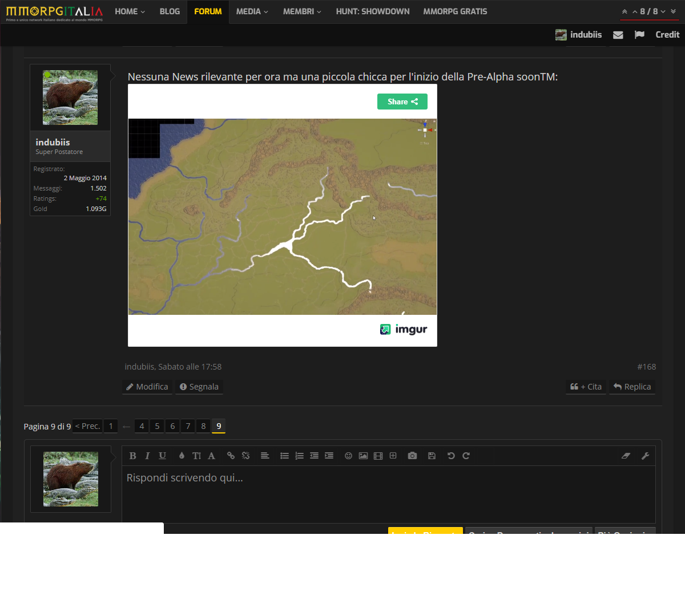Viewport: 685px width, 616px height.
Task: Insert a smiley from the editor toolbar
Action: (348, 456)
